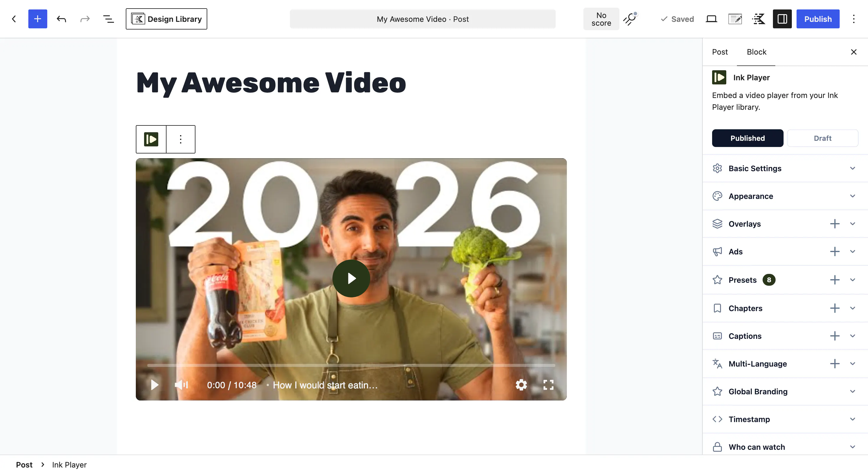This screenshot has height=474, width=868.
Task: Click the Chapters bookmark icon
Action: coord(717,308)
